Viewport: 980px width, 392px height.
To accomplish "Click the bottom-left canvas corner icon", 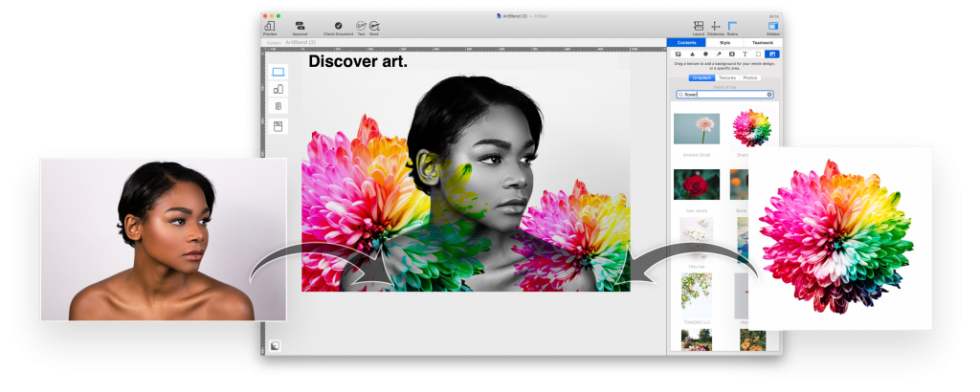I will (276, 345).
